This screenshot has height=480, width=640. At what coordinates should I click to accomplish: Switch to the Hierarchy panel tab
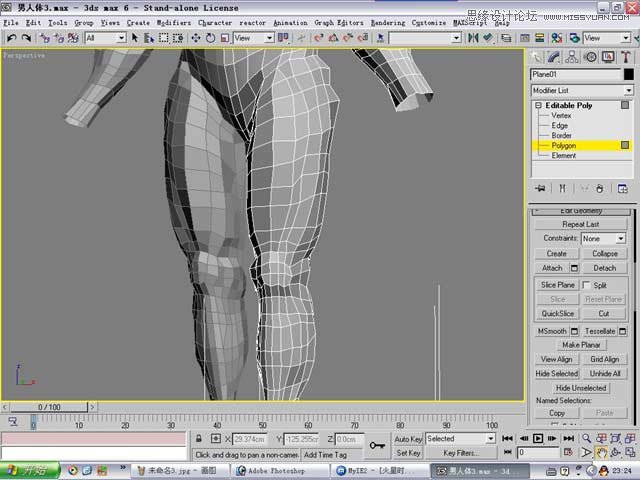coord(571,57)
